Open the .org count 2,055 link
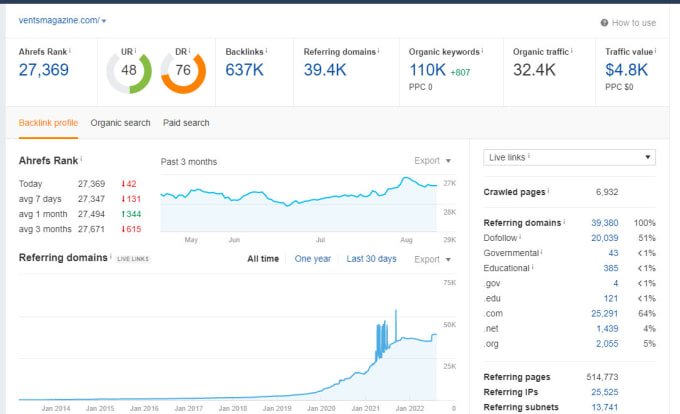 (607, 344)
